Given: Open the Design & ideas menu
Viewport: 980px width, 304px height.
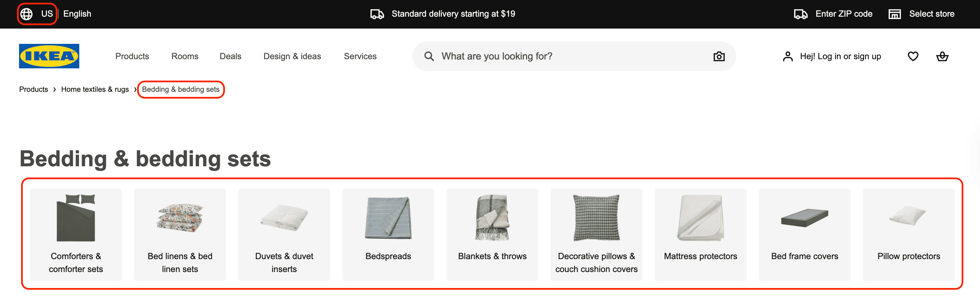Looking at the screenshot, I should pyautogui.click(x=292, y=56).
